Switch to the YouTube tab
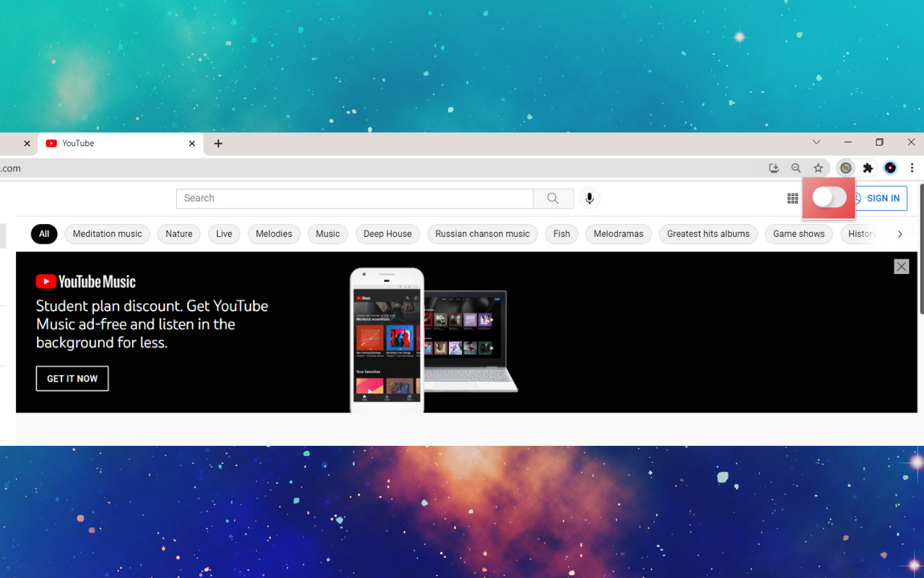This screenshot has height=578, width=924. coord(121,144)
